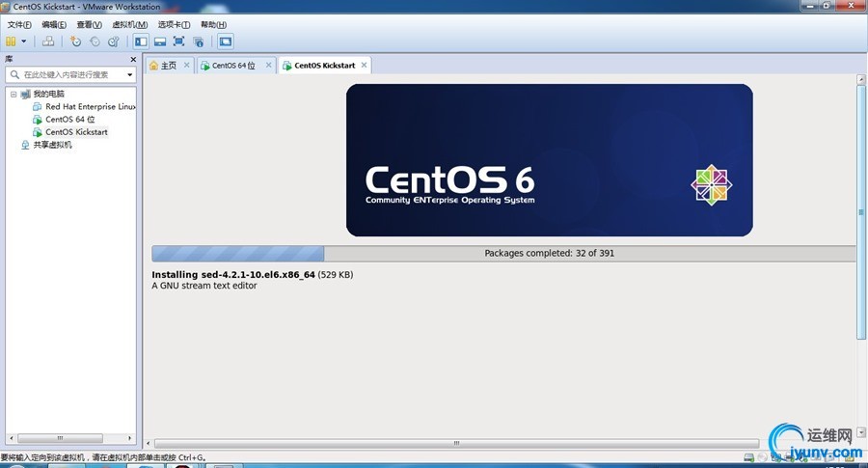Image resolution: width=868 pixels, height=468 pixels.
Task: Click the Installing sed-4.2.1-10.el6.x86_64 text
Action: [x=233, y=274]
